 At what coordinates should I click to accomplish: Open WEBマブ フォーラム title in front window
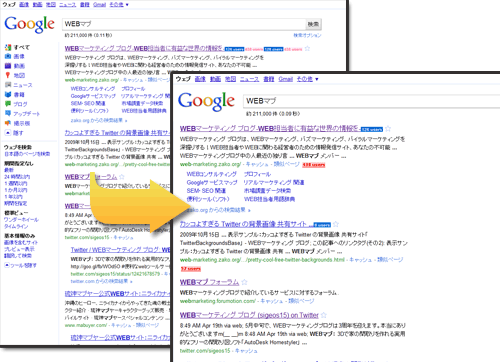point(209,282)
